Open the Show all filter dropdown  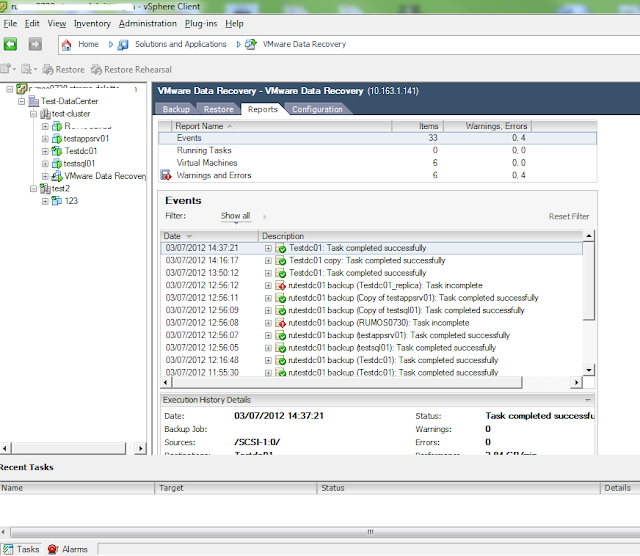pyautogui.click(x=236, y=216)
